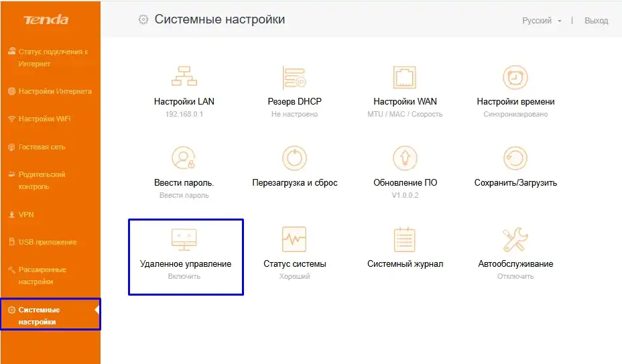
Task: Open Перезагрузка и сброс power icon
Action: pyautogui.click(x=294, y=158)
